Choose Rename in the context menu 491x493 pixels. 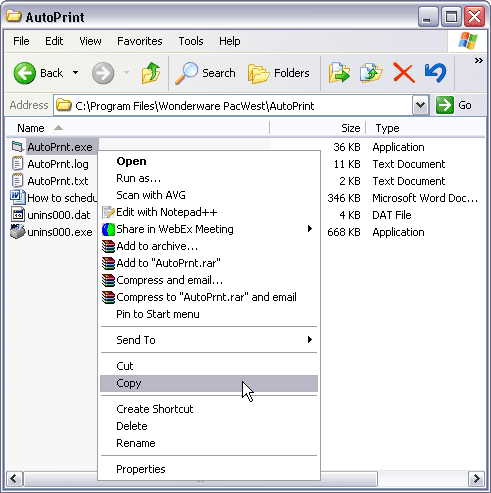[209, 443]
